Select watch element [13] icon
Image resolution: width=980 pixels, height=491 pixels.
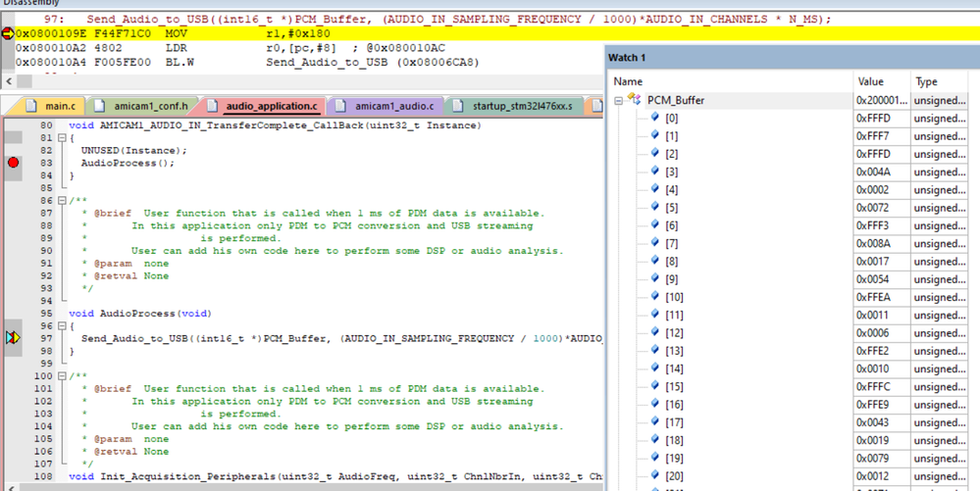coord(655,350)
